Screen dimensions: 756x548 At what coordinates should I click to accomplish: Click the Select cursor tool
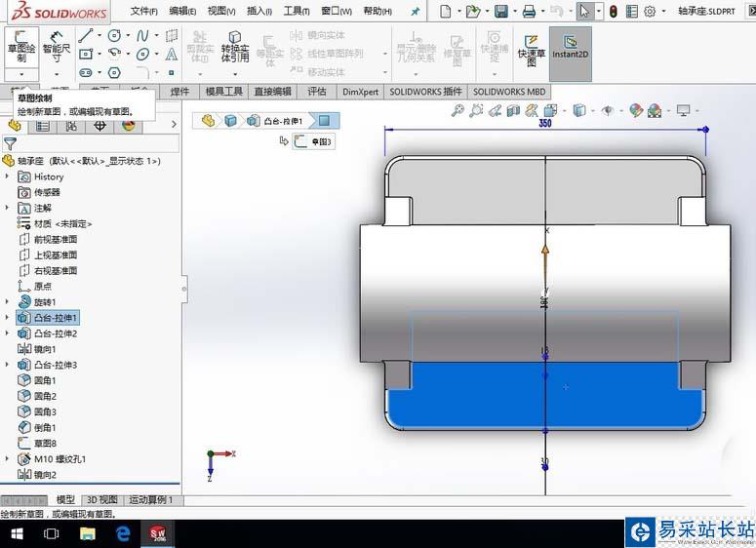584,11
